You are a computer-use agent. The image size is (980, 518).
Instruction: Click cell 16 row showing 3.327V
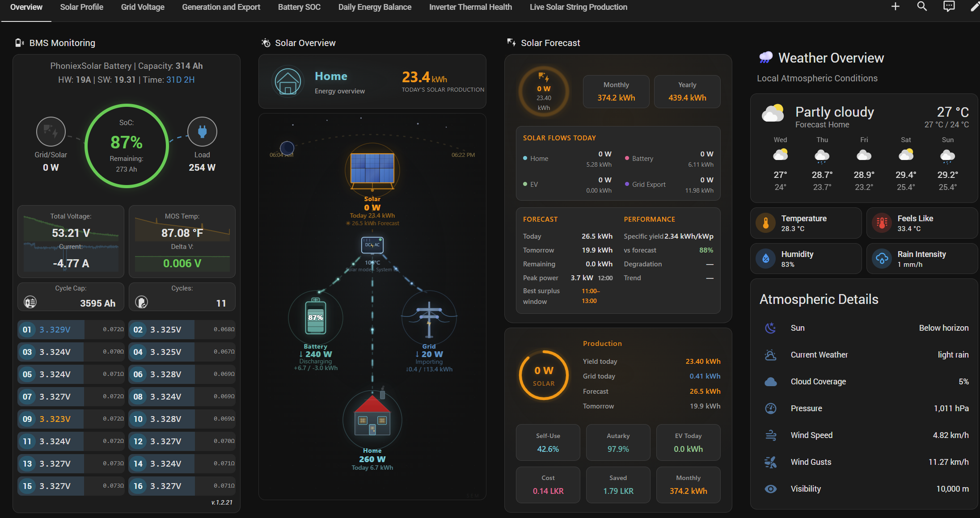(182, 486)
